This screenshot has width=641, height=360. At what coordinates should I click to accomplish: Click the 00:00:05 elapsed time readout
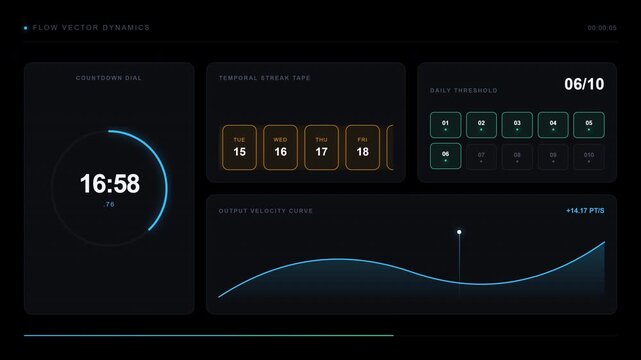602,28
